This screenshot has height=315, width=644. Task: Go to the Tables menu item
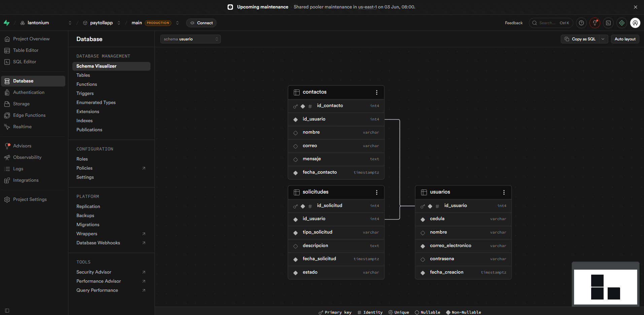pyautogui.click(x=83, y=75)
